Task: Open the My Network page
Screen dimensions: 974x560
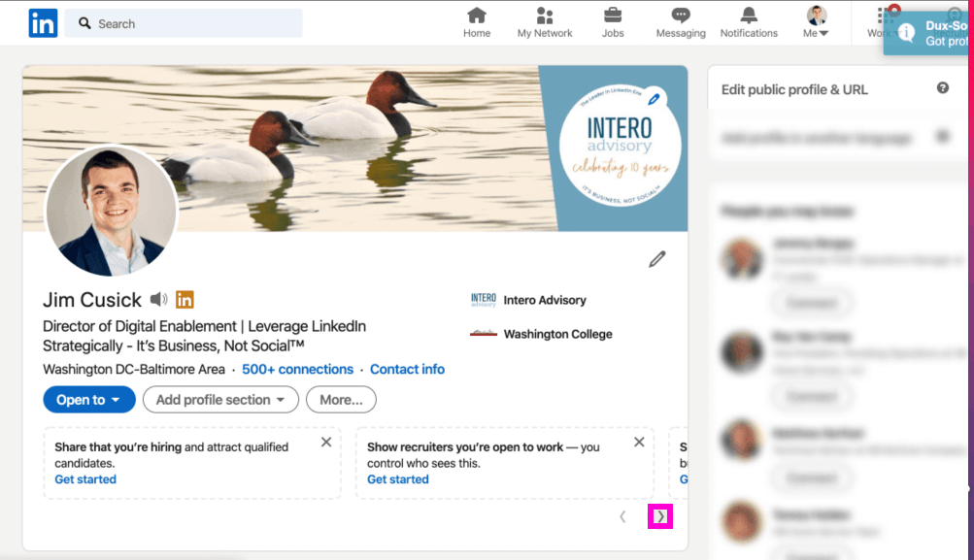Action: (x=544, y=22)
